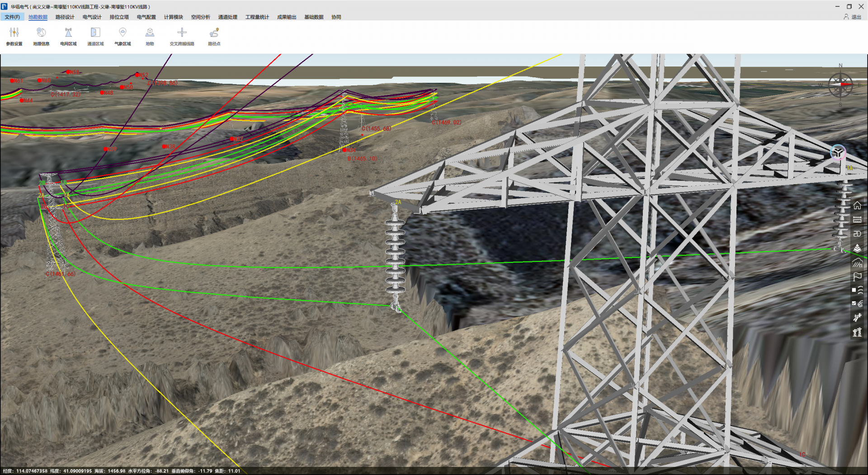This screenshot has height=475, width=868.
Task: Switch to the 路径设计 tab
Action: coord(65,17)
